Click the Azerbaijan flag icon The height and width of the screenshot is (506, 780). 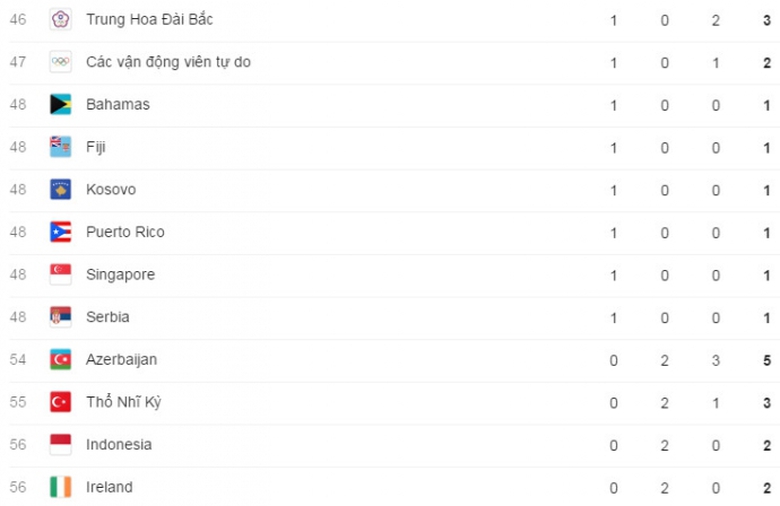[60, 360]
